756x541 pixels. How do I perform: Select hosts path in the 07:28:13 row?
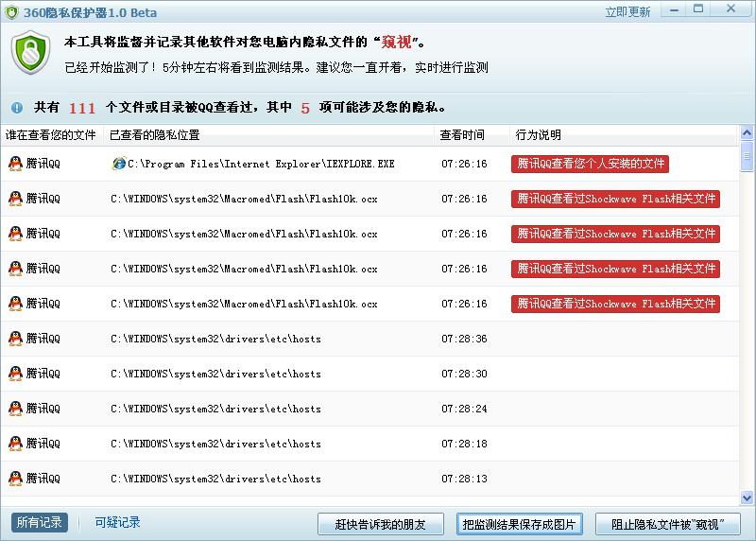pyautogui.click(x=215, y=479)
